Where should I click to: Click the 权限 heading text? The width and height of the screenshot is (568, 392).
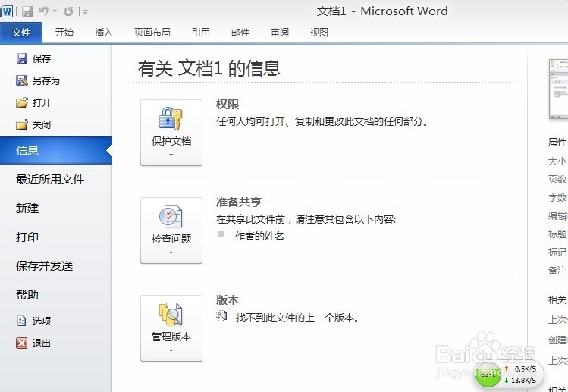(228, 105)
